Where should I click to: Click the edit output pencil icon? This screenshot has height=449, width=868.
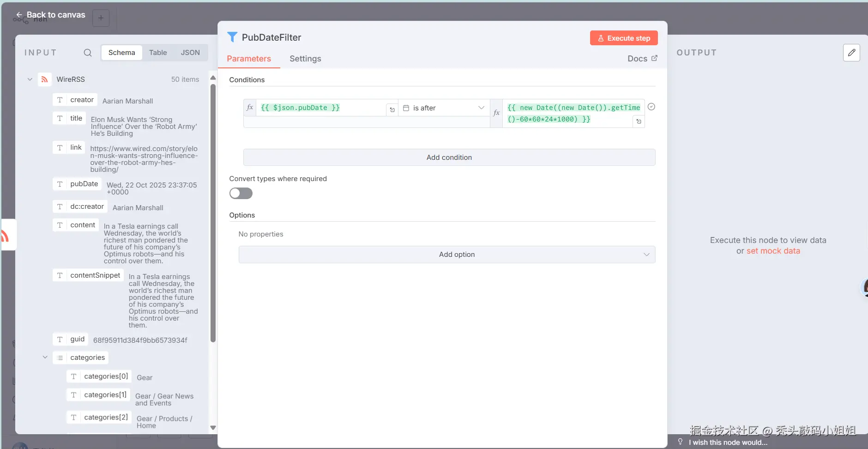851,53
